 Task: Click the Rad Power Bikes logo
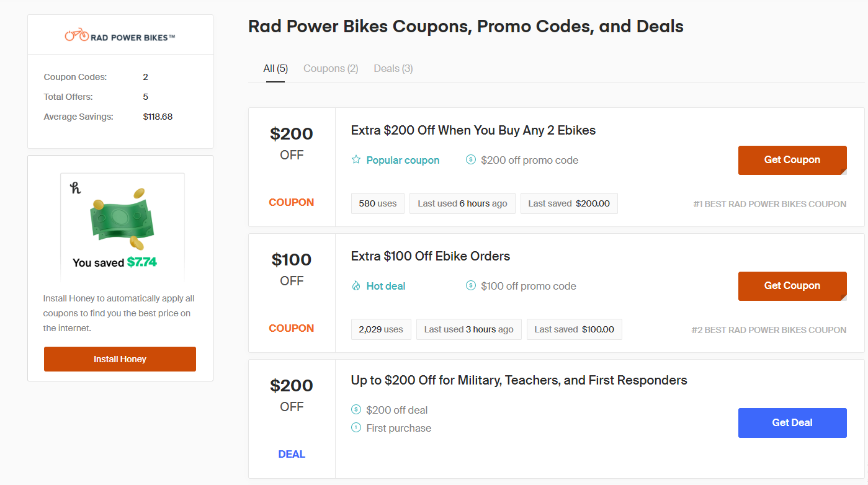point(120,35)
